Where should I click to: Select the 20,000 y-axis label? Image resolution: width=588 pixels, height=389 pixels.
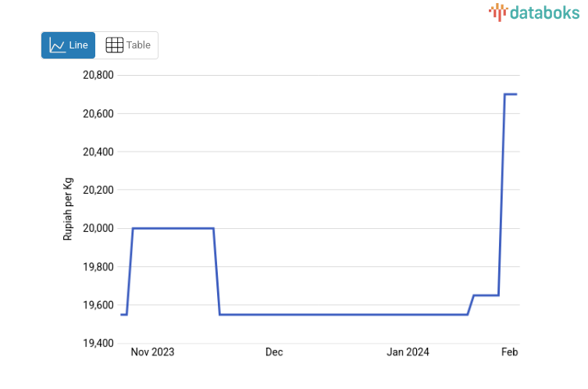pos(98,229)
